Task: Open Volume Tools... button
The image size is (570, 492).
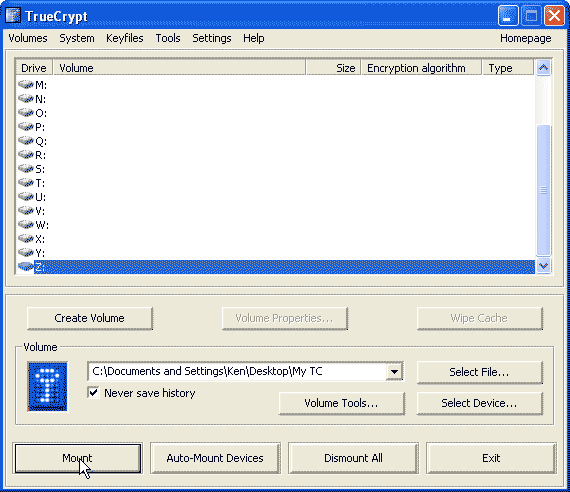Action: (341, 403)
